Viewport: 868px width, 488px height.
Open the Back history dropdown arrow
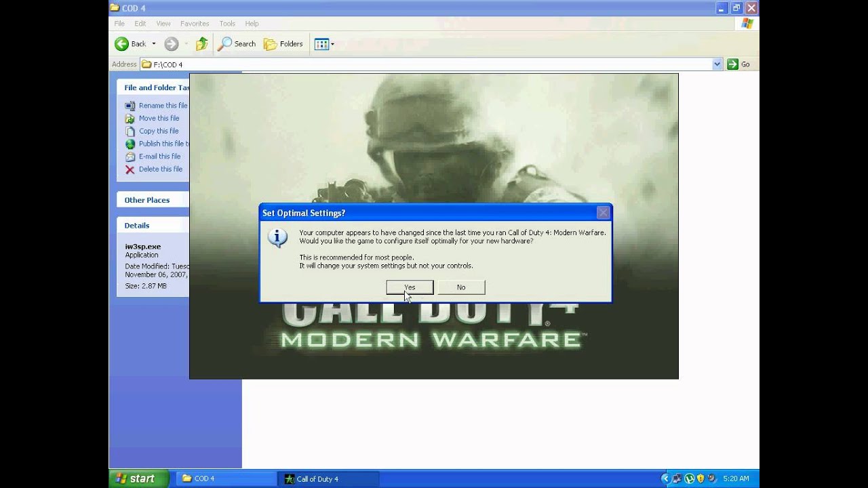click(154, 44)
